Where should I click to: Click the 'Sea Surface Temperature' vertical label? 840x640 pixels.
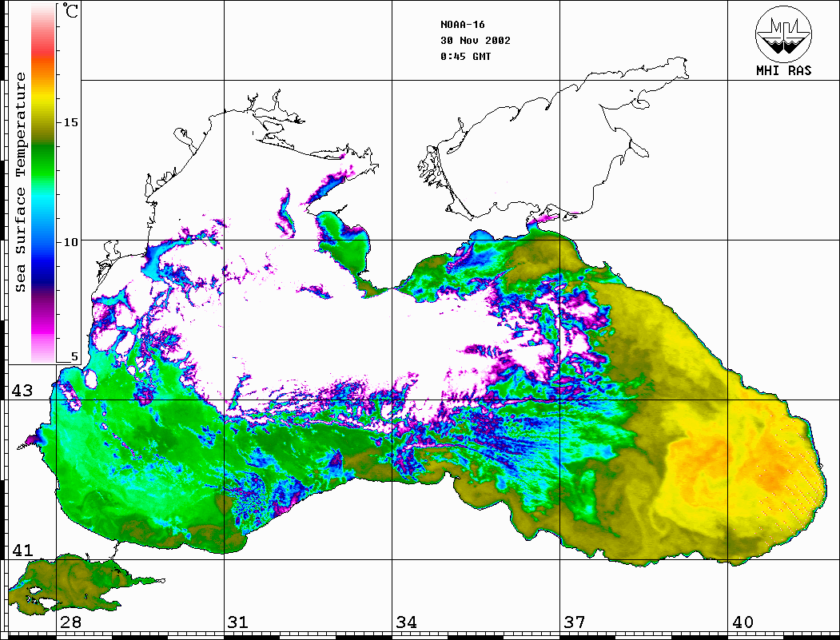click(x=20, y=183)
